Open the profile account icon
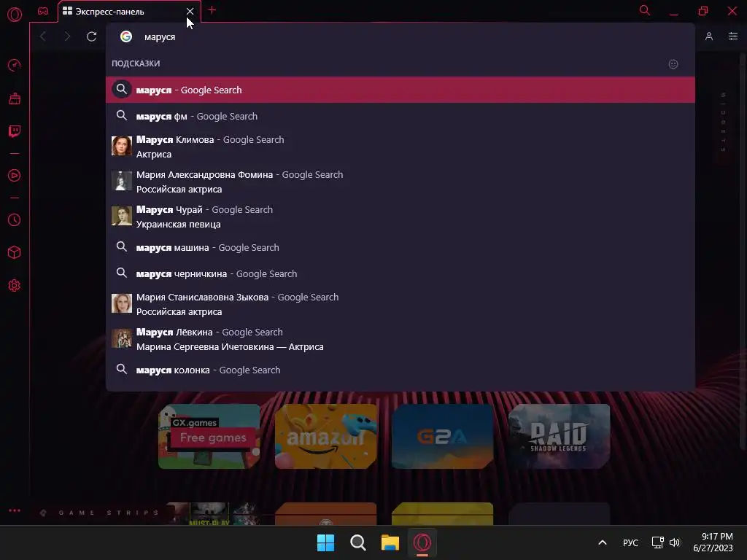The height and width of the screenshot is (560, 747). 709,36
